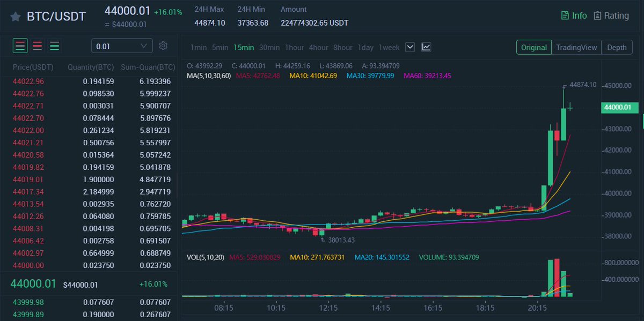The height and width of the screenshot is (321, 644).
Task: Select the 15min chart interval
Action: click(244, 47)
